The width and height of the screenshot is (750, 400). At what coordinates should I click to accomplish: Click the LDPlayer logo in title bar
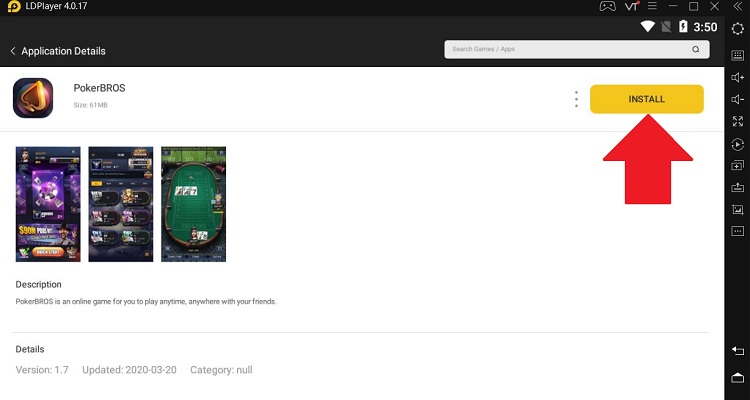(x=14, y=6)
